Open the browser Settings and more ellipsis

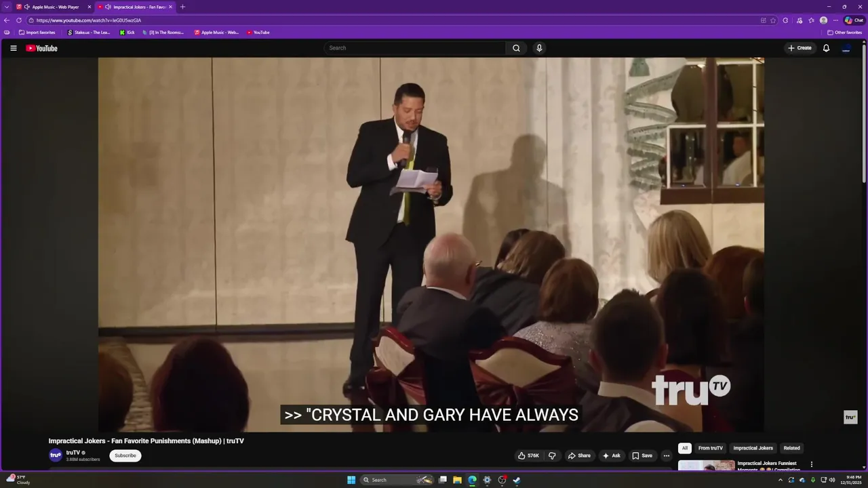(x=835, y=20)
